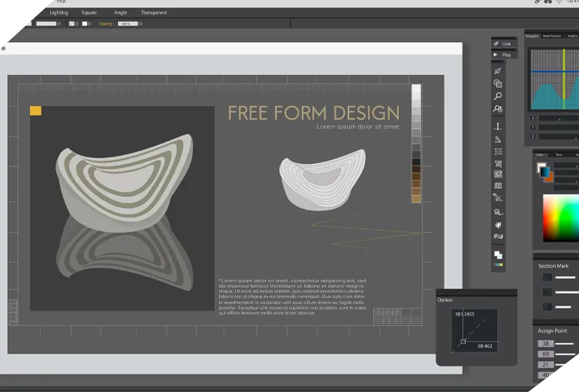
Task: Select the sparkle burst tool
Action: [x=498, y=225]
